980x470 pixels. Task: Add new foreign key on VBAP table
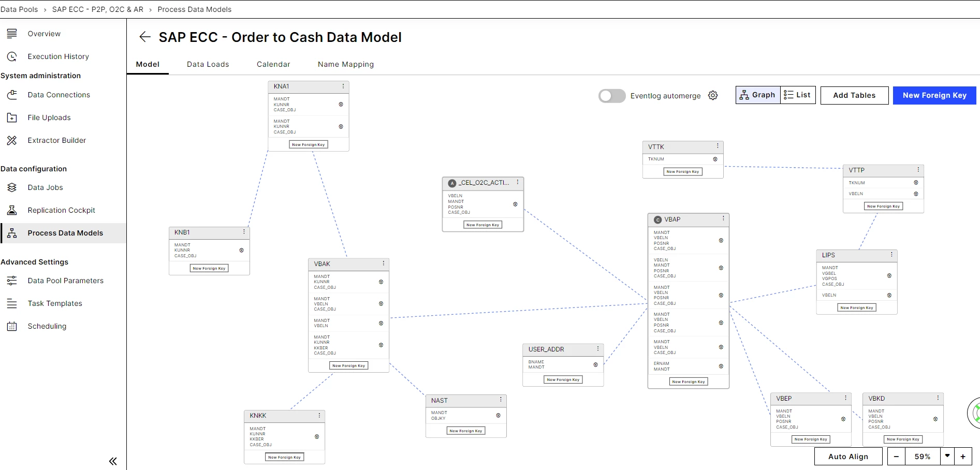689,381
